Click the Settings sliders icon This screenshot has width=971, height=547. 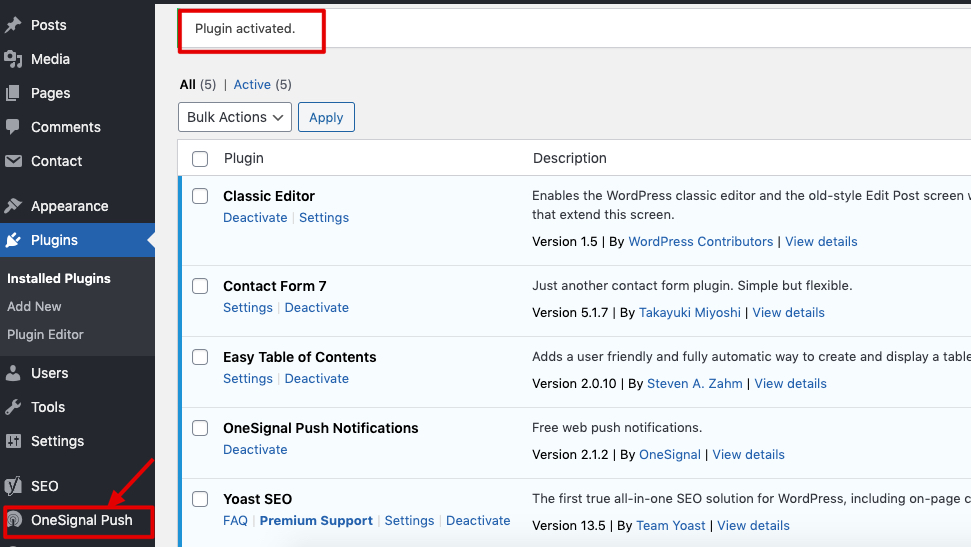tap(13, 441)
